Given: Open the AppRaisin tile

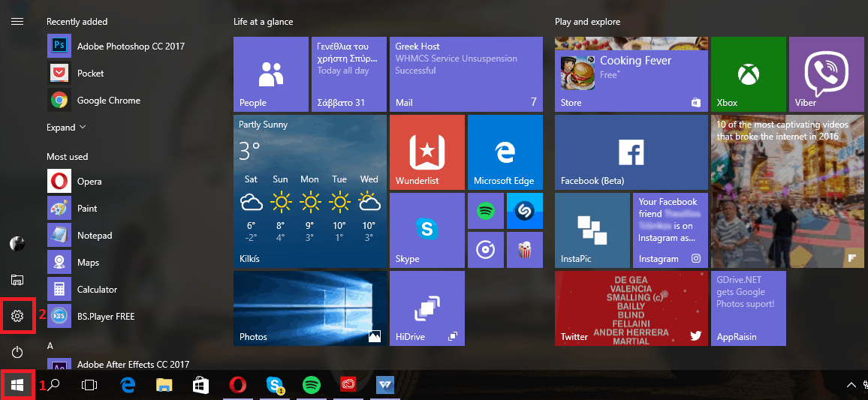Looking at the screenshot, I should (749, 308).
